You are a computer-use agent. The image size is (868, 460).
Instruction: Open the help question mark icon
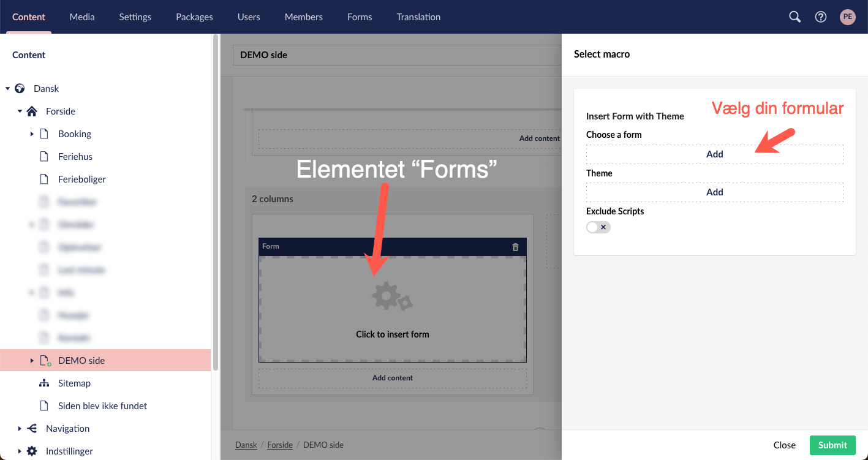(821, 17)
